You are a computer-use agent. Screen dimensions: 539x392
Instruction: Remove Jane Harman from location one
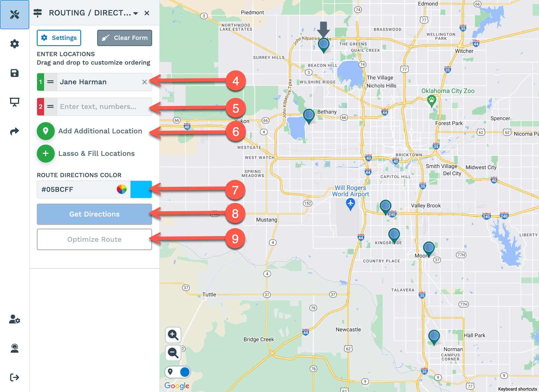pyautogui.click(x=144, y=82)
